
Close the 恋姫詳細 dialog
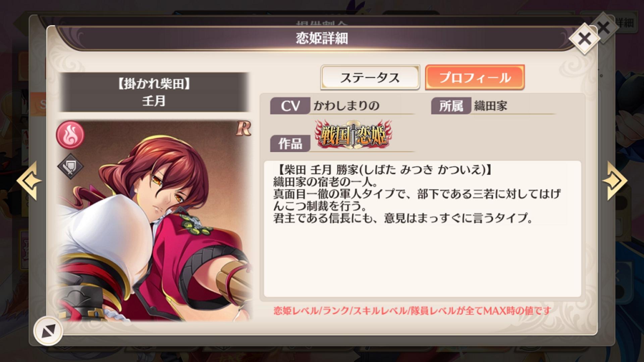coord(585,39)
